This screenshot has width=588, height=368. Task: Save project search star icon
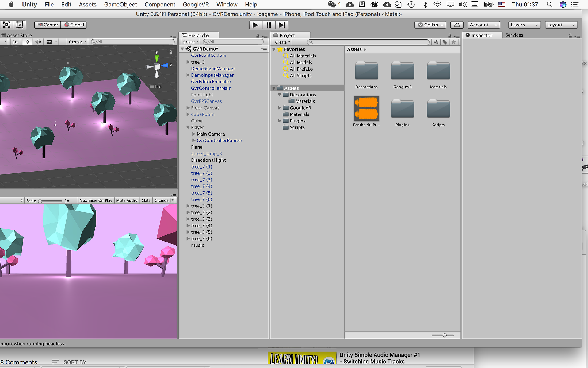point(454,42)
